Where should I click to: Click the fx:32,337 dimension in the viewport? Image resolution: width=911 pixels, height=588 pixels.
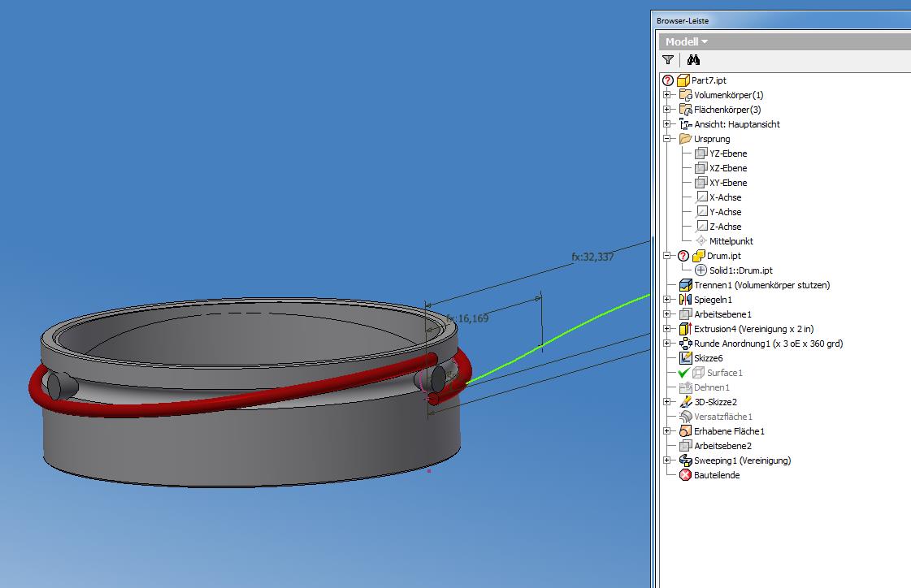(592, 255)
